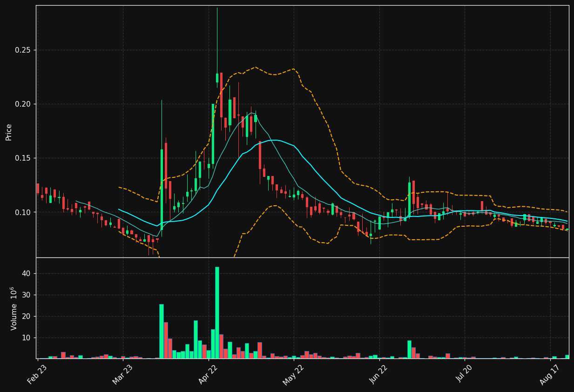
Task: Click the 30 volume axis label
Action: tap(27, 295)
